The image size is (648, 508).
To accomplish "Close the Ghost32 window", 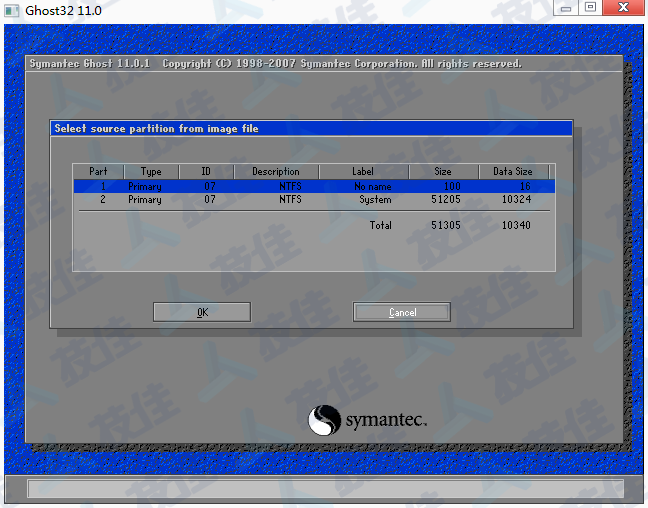I will tap(623, 8).
